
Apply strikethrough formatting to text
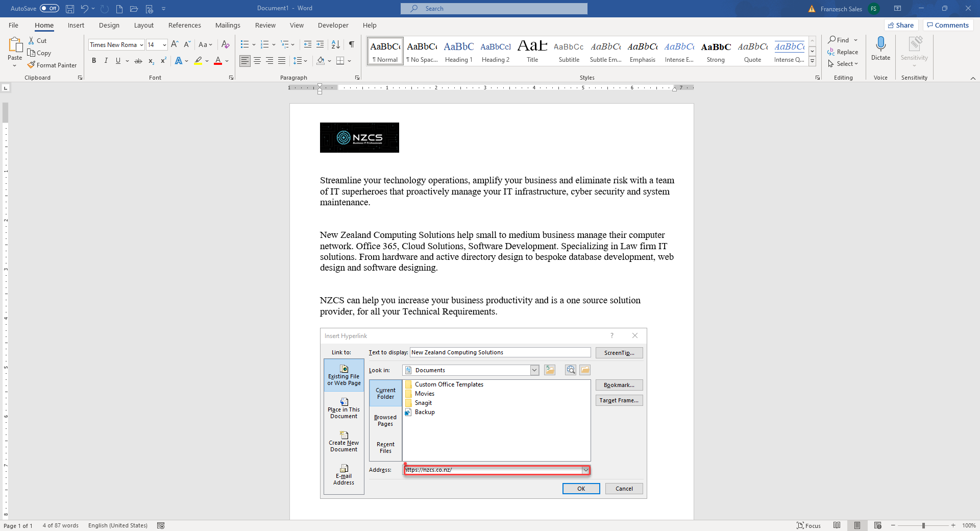(138, 61)
